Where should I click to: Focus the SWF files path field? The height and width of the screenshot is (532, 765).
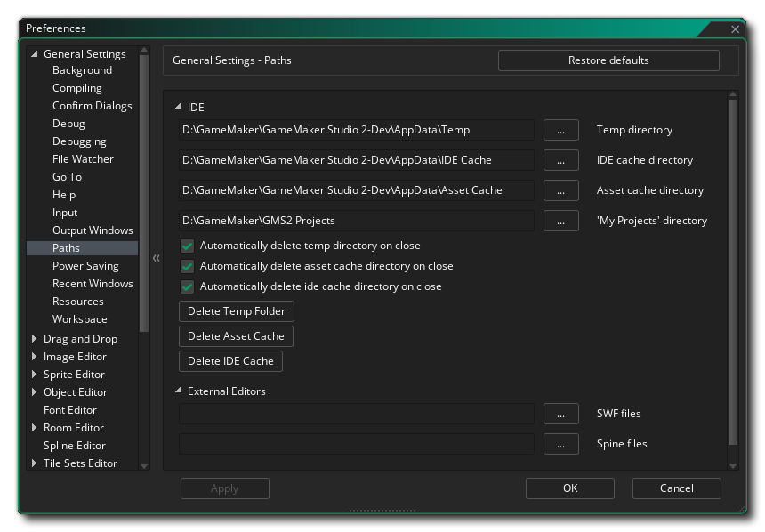[x=357, y=414]
